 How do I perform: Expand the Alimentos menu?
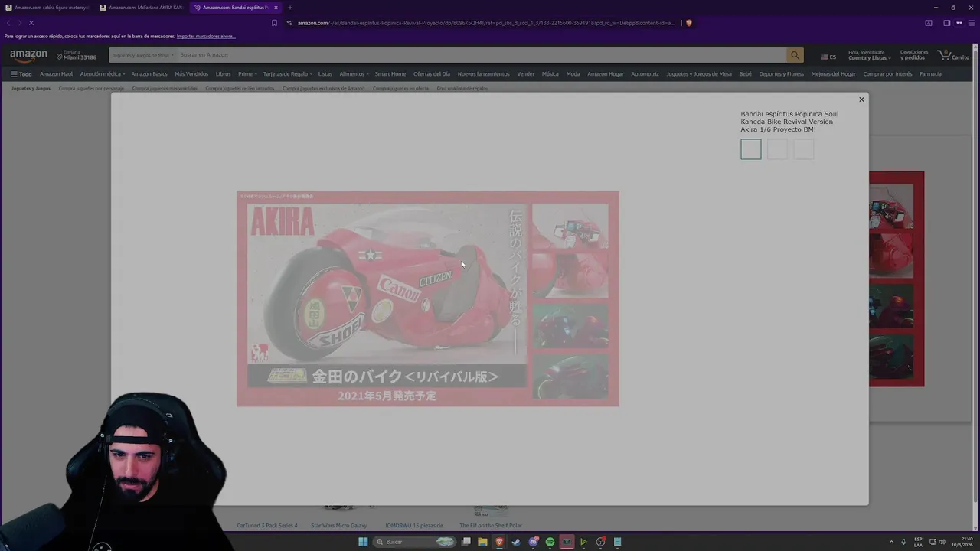[x=354, y=74]
